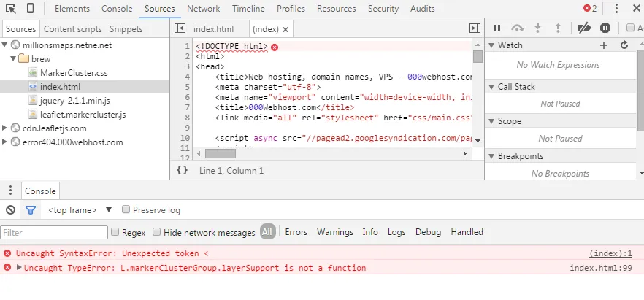This screenshot has height=300, width=644.
Task: Filter console by Handled messages
Action: point(467,232)
